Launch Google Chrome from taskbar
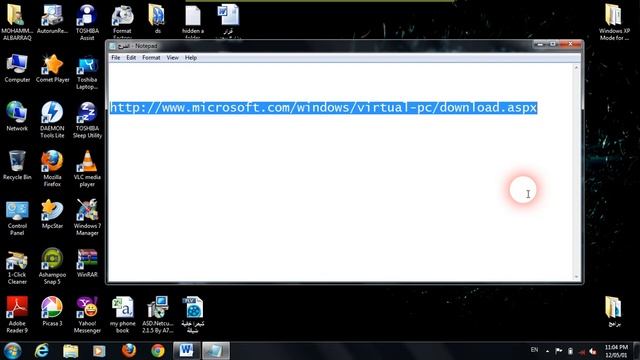 pyautogui.click(x=158, y=351)
